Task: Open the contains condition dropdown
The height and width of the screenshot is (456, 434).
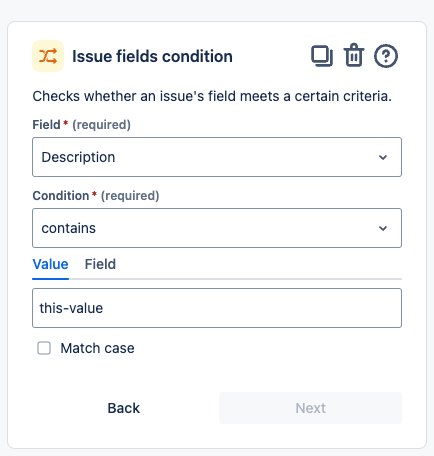Action: pos(217,228)
